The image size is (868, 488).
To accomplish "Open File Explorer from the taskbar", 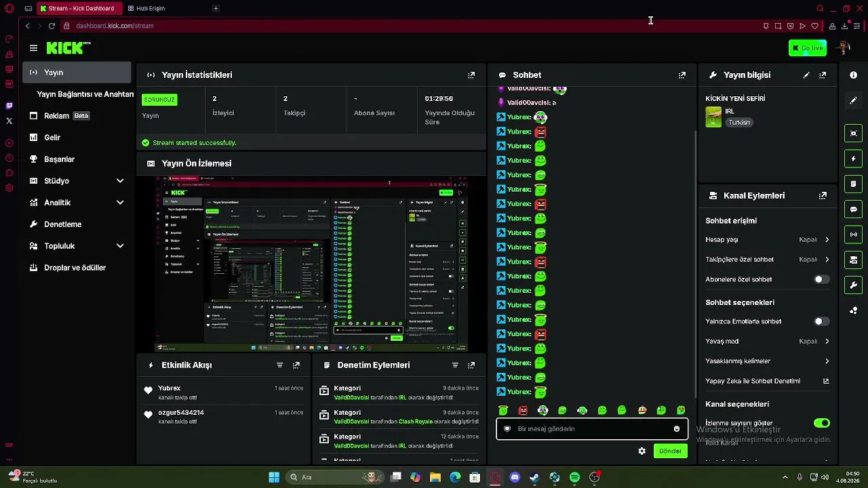I will pos(435,477).
